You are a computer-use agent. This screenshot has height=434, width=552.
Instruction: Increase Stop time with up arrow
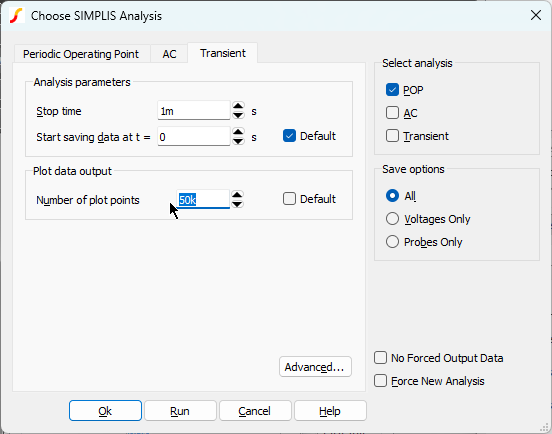(x=238, y=106)
